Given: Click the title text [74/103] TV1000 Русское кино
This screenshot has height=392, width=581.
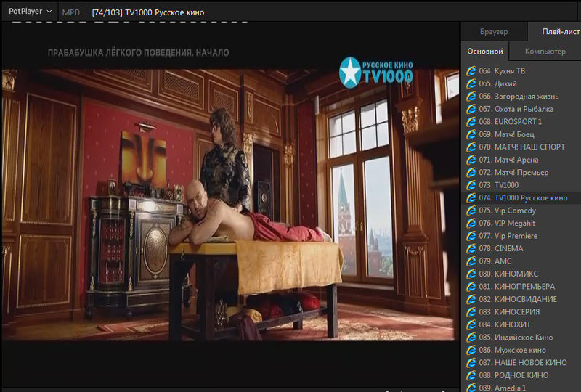Looking at the screenshot, I should coord(148,12).
